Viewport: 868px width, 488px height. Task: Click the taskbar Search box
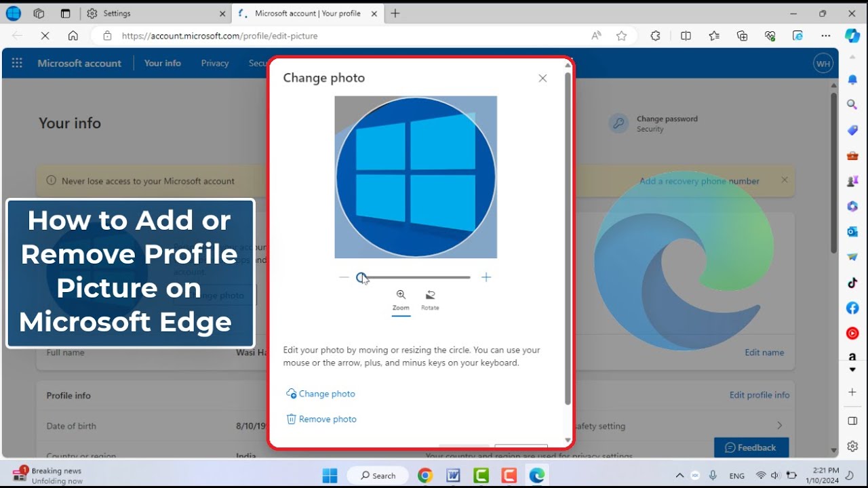point(378,475)
